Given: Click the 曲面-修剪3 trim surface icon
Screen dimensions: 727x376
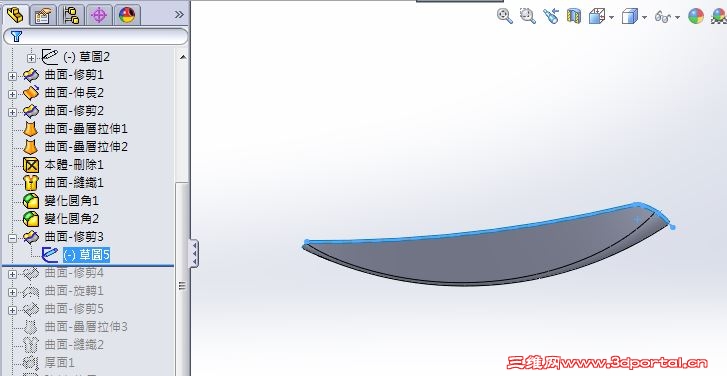Looking at the screenshot, I should 31,237.
